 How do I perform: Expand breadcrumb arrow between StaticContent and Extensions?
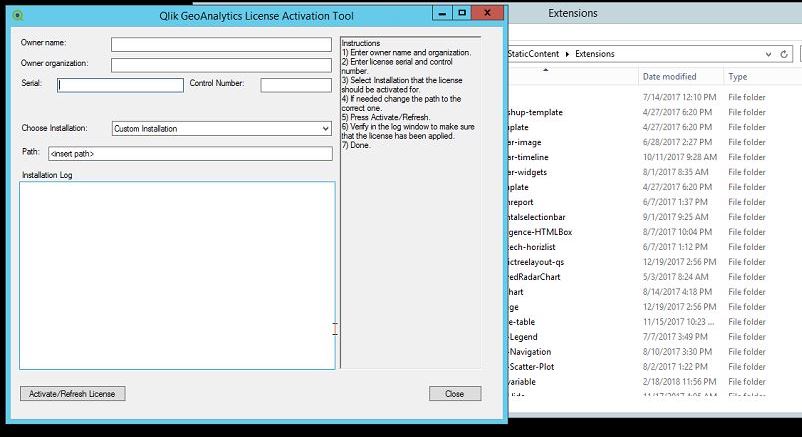(x=567, y=54)
